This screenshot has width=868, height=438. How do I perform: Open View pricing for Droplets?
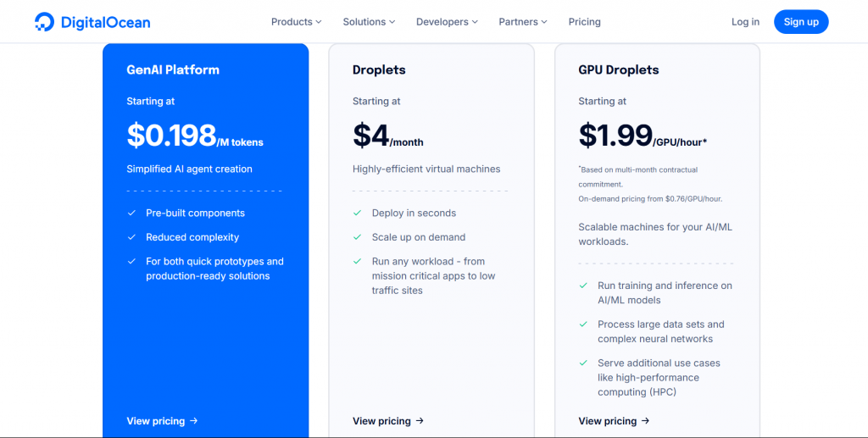(387, 421)
